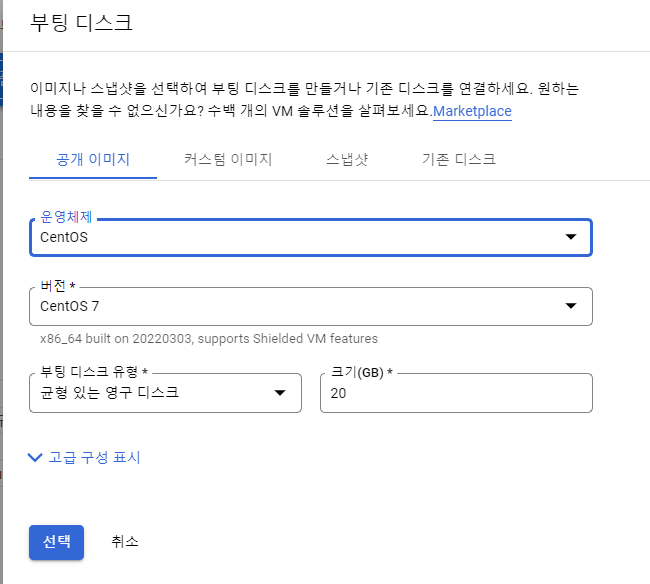The width and height of the screenshot is (650, 584).
Task: Switch to the 공개 이미지 tab
Action: pos(93,160)
